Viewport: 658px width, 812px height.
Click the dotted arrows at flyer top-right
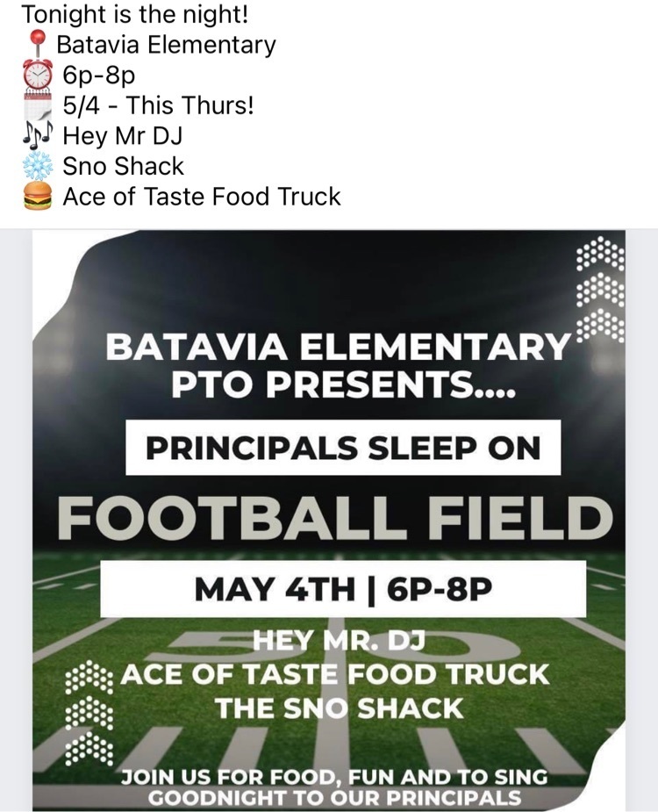tap(601, 289)
